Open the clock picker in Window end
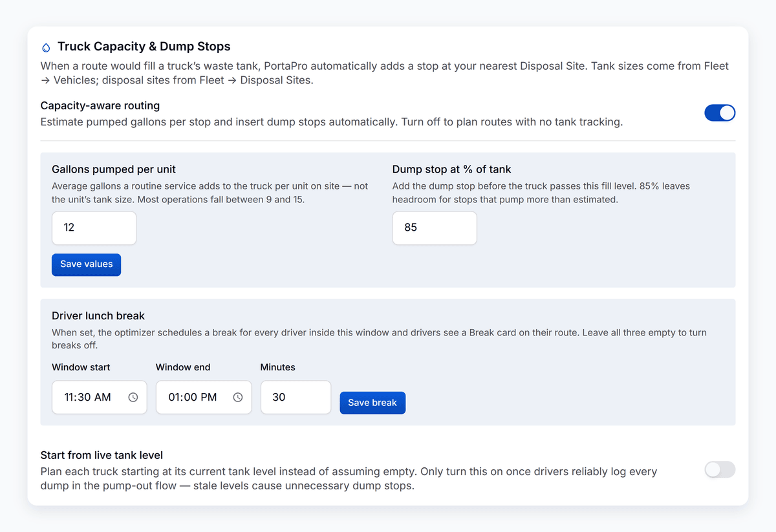This screenshot has width=776, height=532. pyautogui.click(x=238, y=398)
